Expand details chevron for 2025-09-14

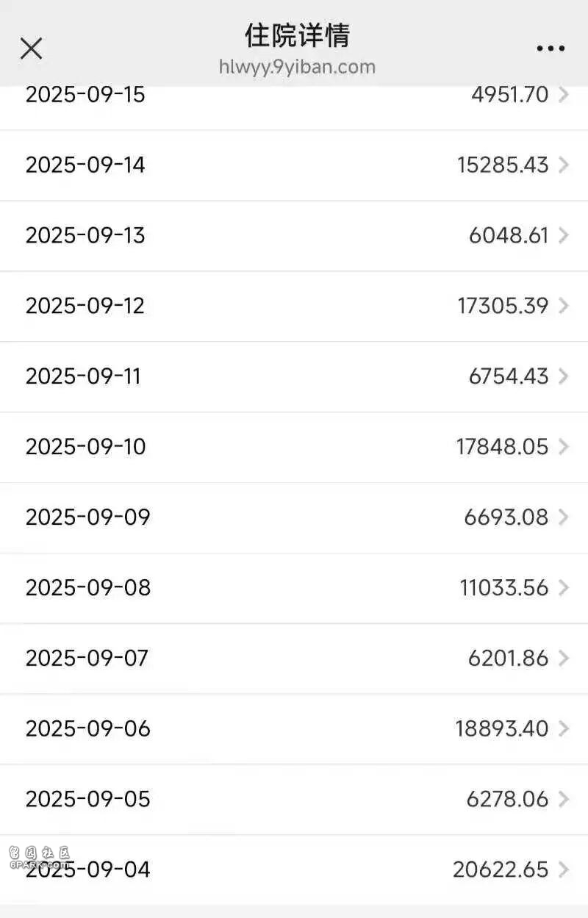(x=564, y=165)
